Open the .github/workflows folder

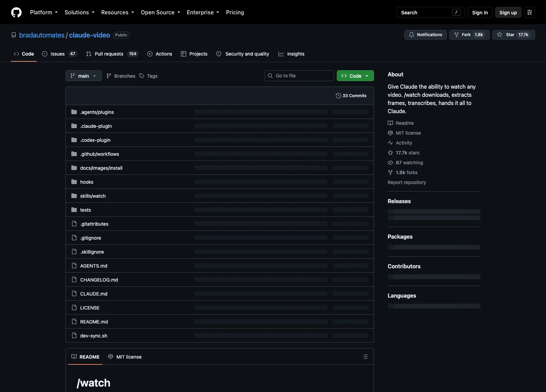click(100, 154)
